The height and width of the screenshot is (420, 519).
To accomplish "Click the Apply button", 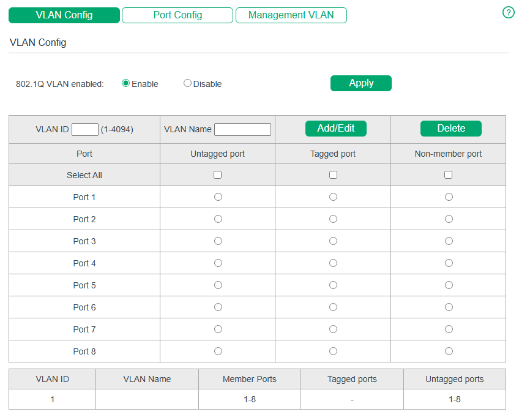I will click(360, 83).
